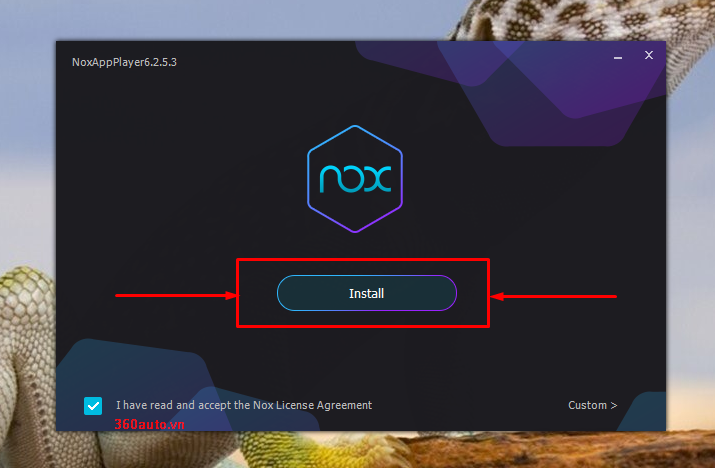Close the NoxAppPlayer installer
The image size is (715, 468).
point(649,55)
